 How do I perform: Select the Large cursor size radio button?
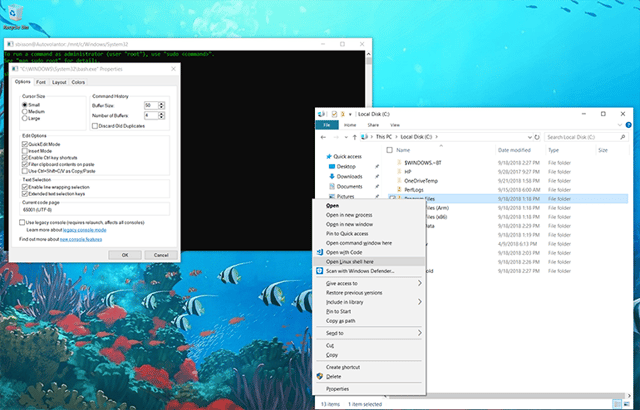pyautogui.click(x=24, y=118)
